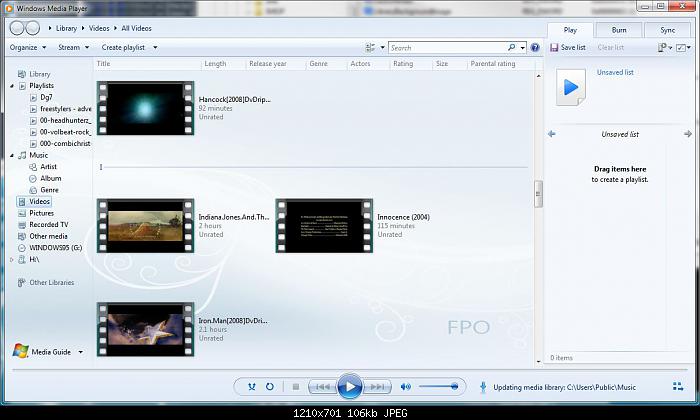Turn shuffle on
This screenshot has height=420, width=700.
(252, 387)
